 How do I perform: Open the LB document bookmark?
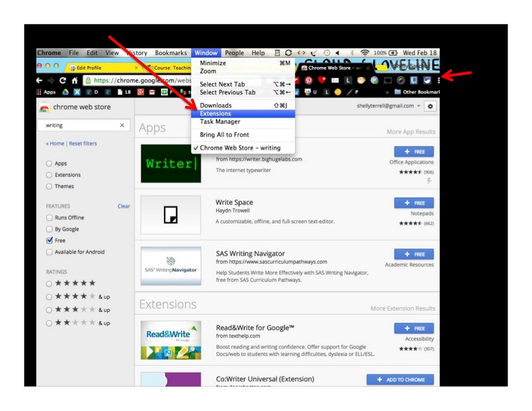124,92
